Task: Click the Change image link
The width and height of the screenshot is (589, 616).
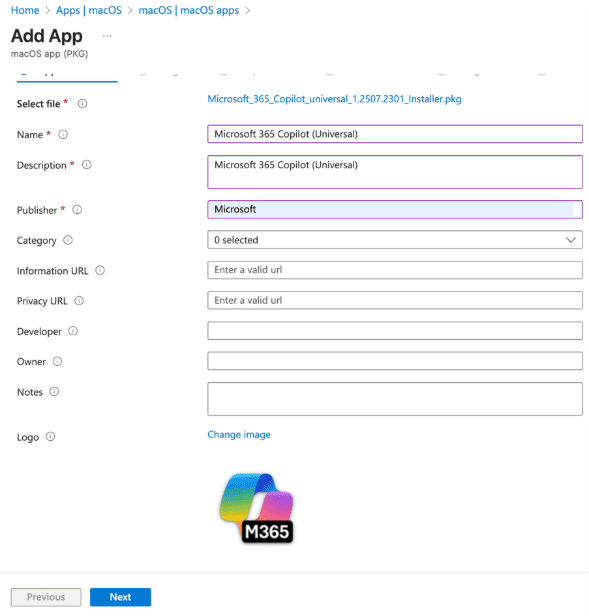Action: click(239, 434)
